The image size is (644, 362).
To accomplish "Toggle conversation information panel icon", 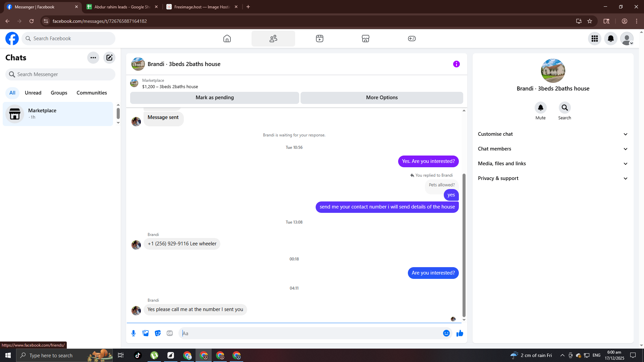I will [456, 64].
